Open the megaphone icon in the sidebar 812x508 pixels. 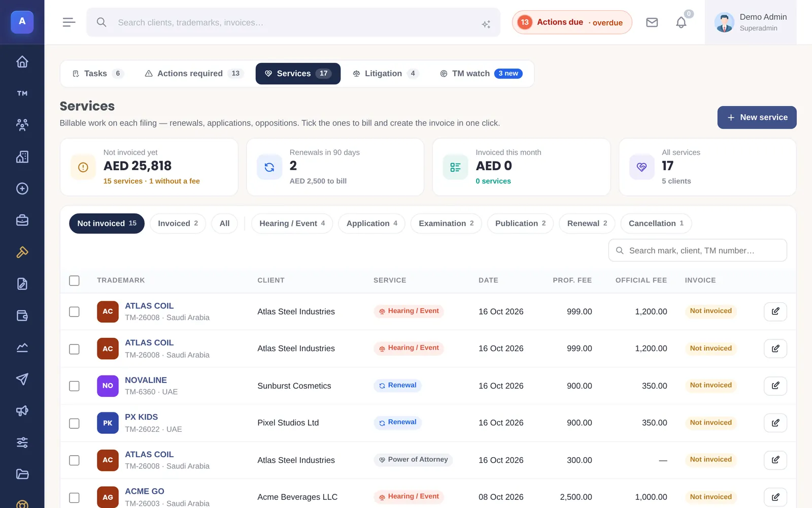(22, 411)
